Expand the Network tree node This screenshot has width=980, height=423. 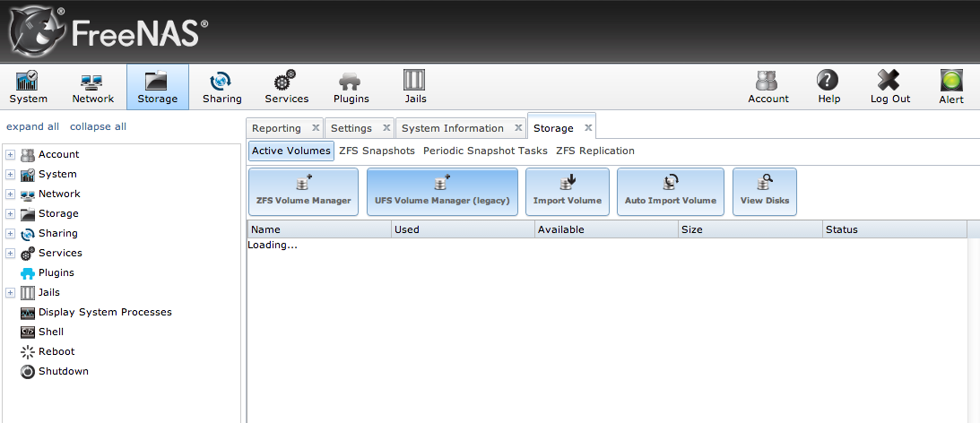10,194
